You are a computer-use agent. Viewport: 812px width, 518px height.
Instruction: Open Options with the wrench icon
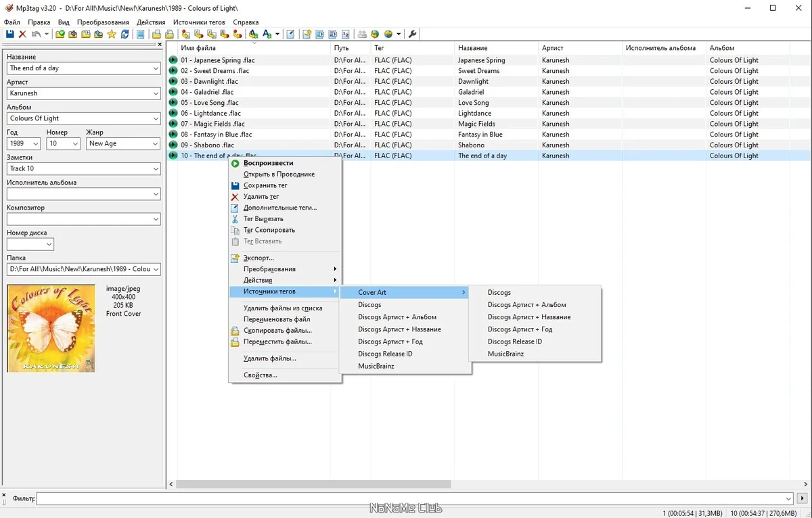point(412,34)
